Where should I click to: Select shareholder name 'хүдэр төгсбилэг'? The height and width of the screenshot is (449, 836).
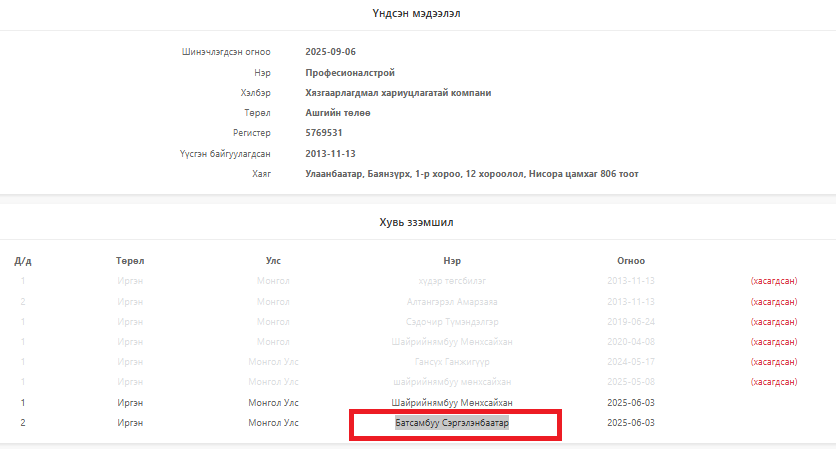point(452,281)
